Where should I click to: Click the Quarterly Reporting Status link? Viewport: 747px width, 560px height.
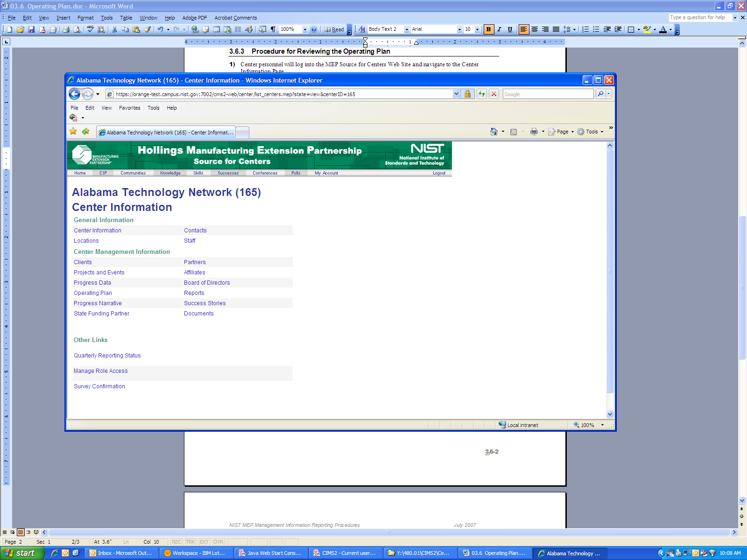pos(107,356)
